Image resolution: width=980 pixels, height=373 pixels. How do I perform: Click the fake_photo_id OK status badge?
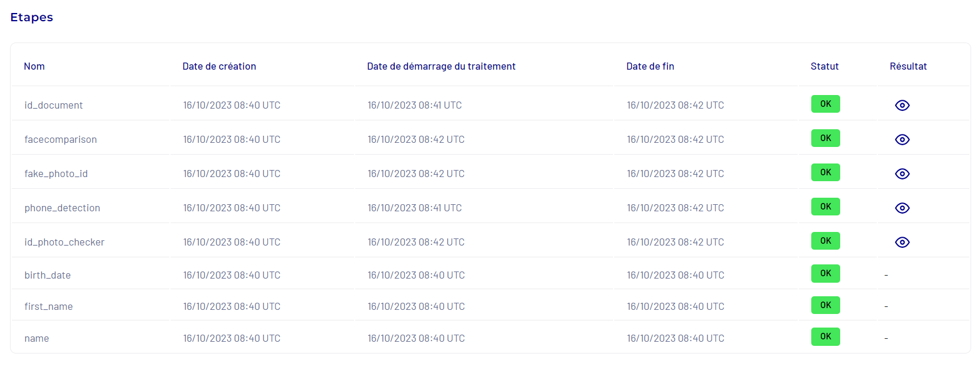click(x=825, y=172)
